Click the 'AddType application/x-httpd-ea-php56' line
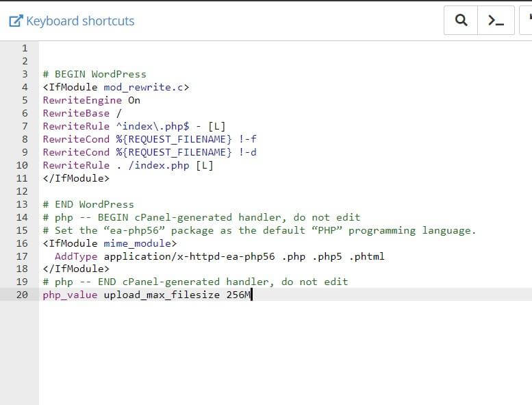 pyautogui.click(x=220, y=256)
